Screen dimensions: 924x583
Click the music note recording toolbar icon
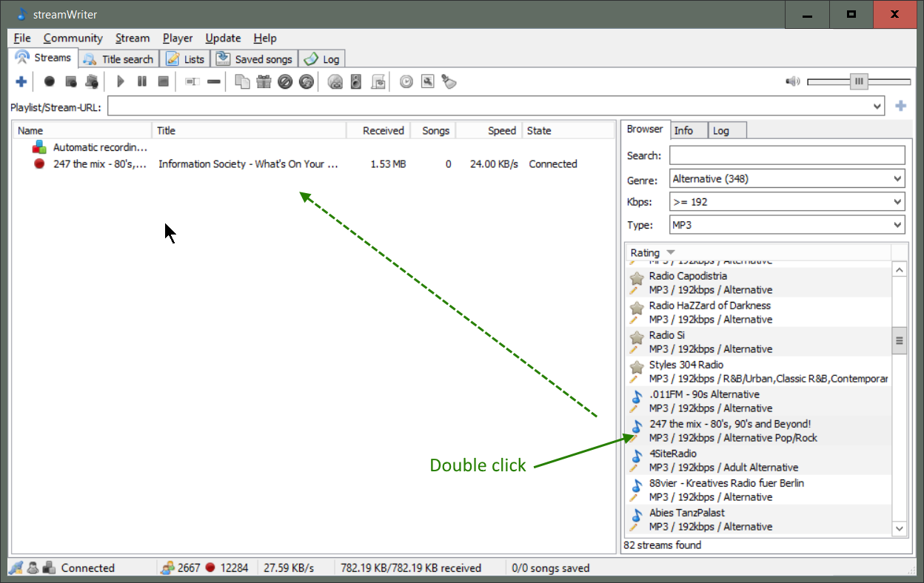point(92,81)
